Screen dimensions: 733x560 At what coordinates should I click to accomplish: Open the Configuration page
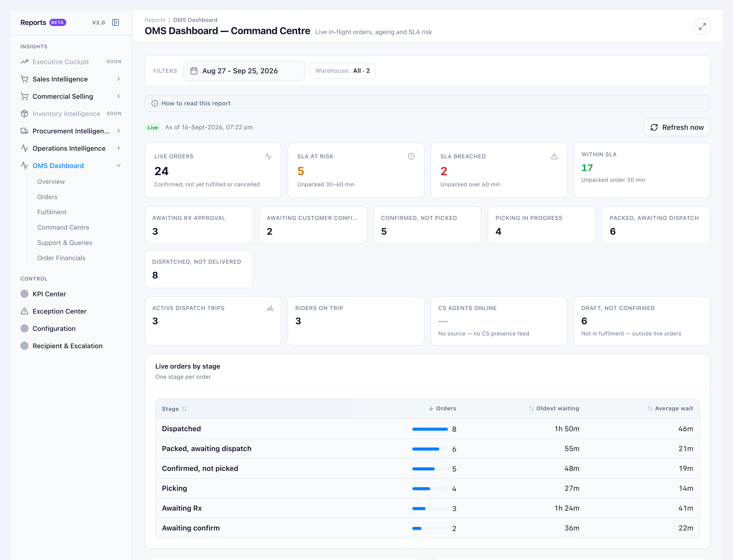click(x=54, y=329)
